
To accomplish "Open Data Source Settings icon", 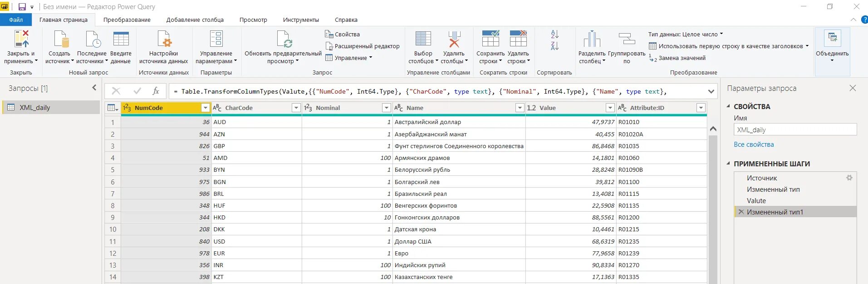I will coord(164,39).
